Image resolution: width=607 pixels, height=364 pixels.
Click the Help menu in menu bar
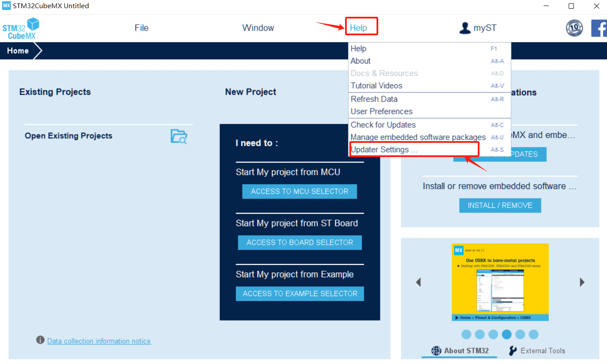358,28
